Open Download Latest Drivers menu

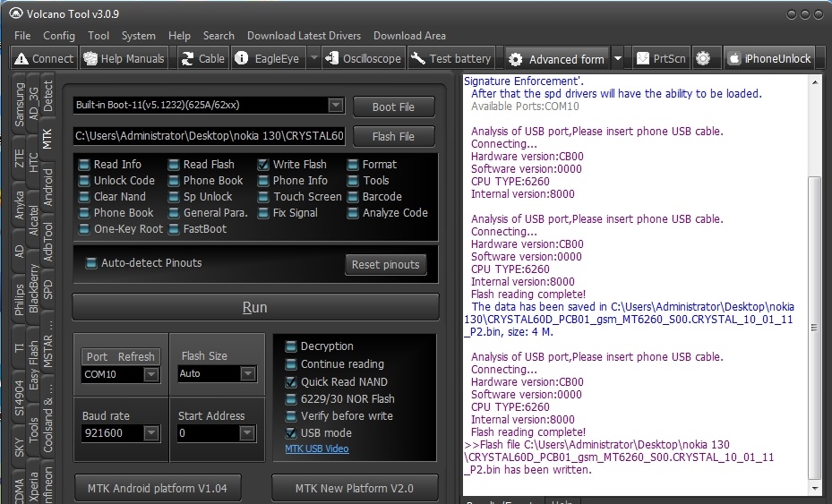304,36
